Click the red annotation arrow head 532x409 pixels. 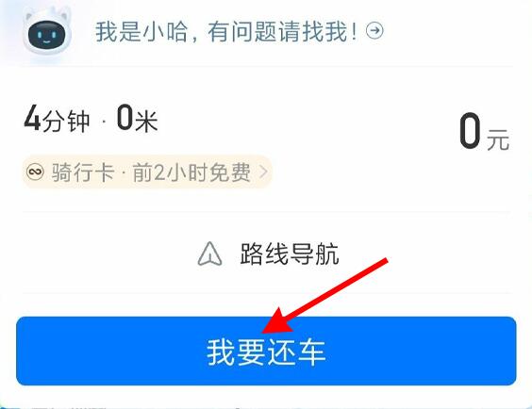(276, 322)
